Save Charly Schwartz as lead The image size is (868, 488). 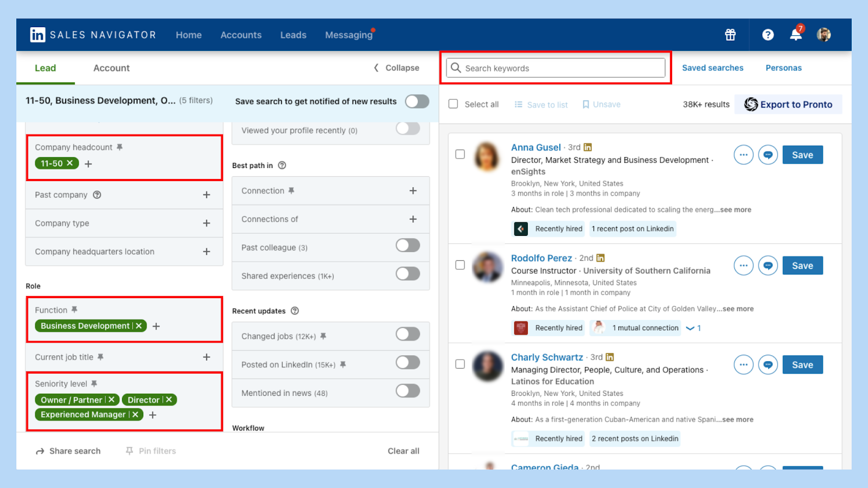click(802, 365)
